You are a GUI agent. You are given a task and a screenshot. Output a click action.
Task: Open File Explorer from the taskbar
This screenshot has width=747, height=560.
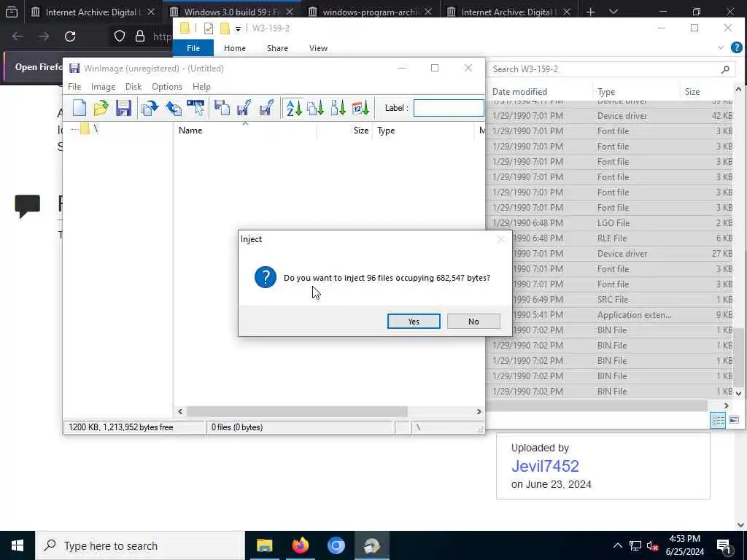click(x=264, y=545)
